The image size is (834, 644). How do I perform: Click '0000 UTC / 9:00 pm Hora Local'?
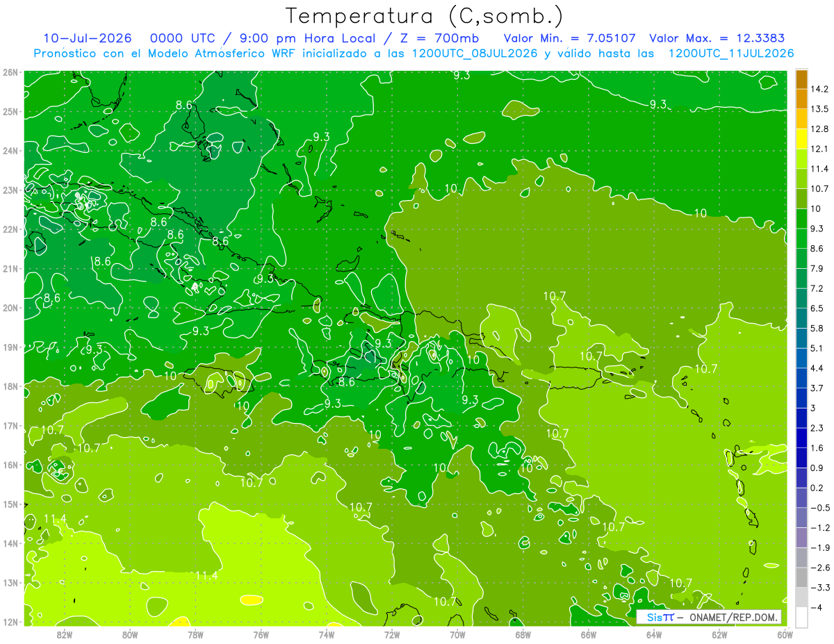263,38
